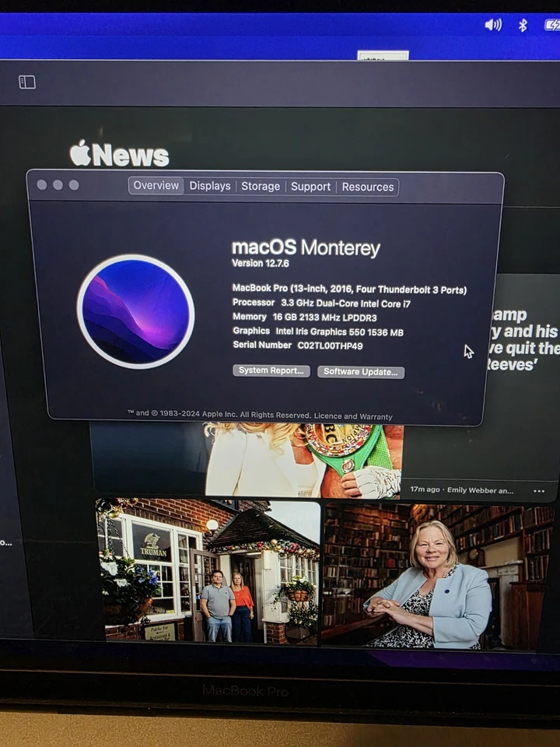Open the Resources tab
Viewport: 560px width, 747px height.
(368, 188)
